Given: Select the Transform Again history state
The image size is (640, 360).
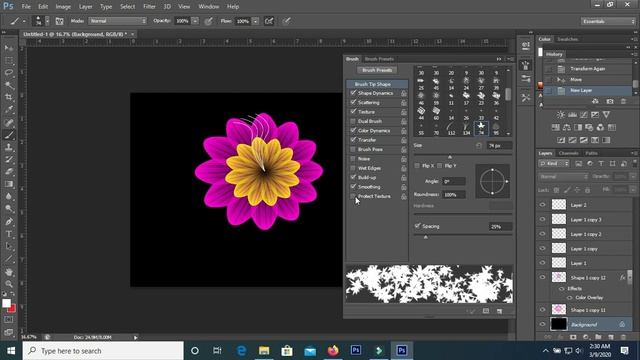Looking at the screenshot, I should coord(588,69).
